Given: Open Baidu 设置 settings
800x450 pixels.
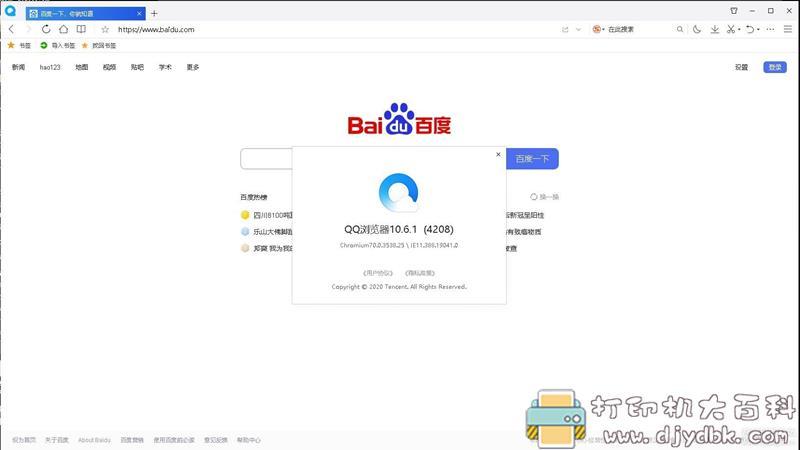Looking at the screenshot, I should pyautogui.click(x=741, y=67).
